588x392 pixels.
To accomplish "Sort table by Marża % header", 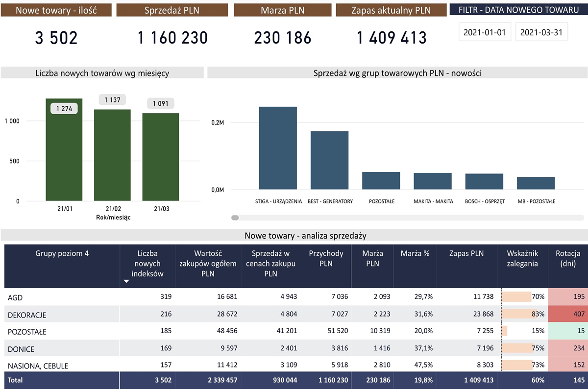I will pos(415,253).
